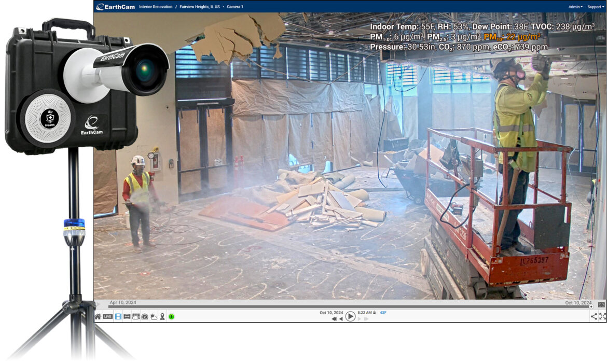Click the EarthCam logo
This screenshot has width=607, height=364.
click(115, 7)
